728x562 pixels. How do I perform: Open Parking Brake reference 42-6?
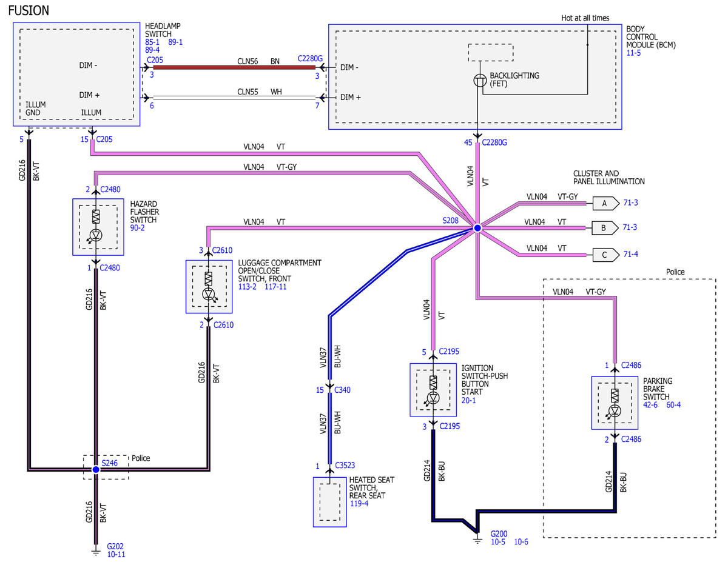(x=651, y=404)
